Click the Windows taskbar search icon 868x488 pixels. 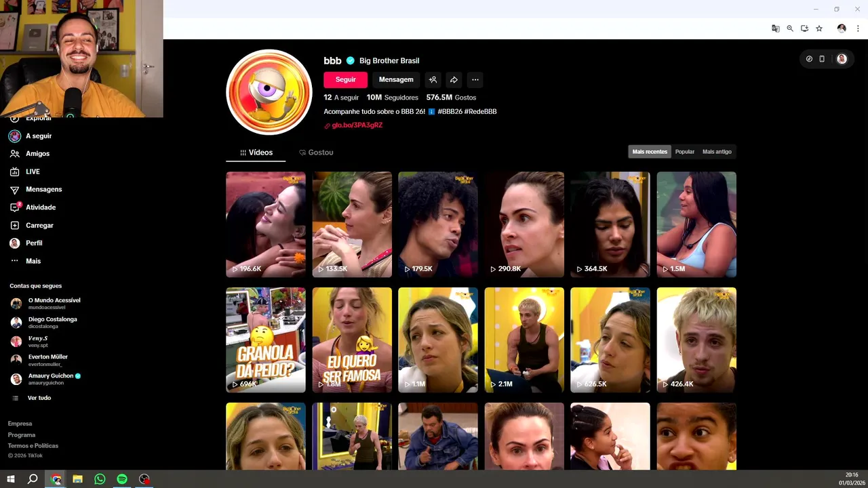click(33, 479)
